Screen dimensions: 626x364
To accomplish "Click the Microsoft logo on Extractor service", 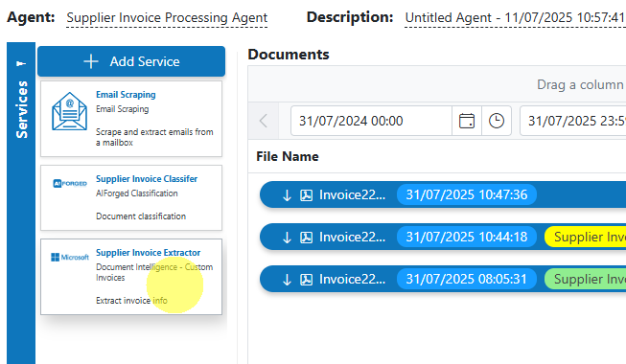I will tap(70, 257).
